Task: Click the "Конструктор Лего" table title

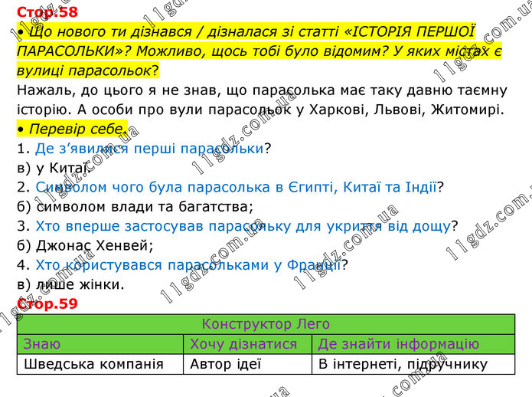Action: point(266,323)
